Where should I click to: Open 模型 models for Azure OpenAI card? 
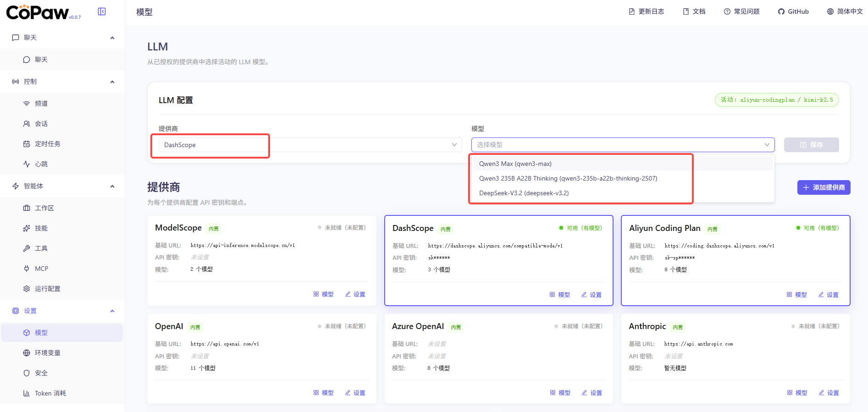[x=560, y=393]
